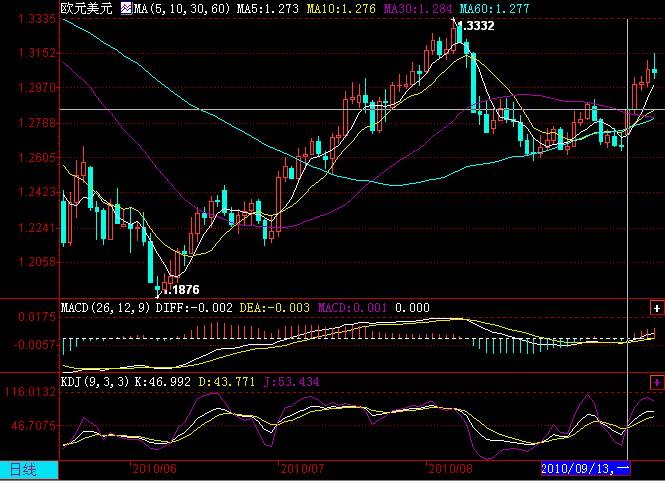Select the 日线 period tab

[x=29, y=470]
